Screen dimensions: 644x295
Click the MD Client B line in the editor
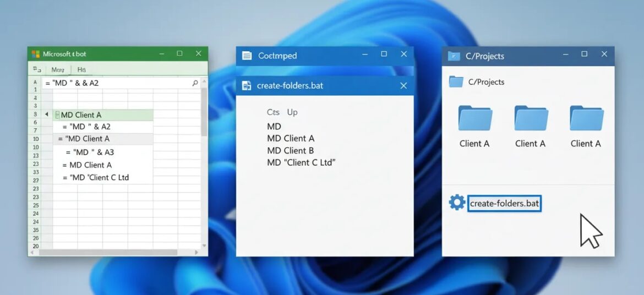click(291, 150)
